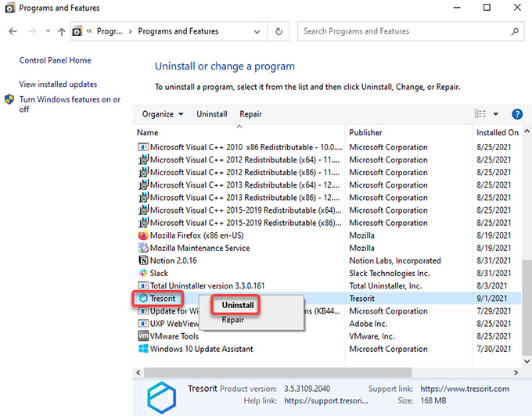Select Visual C++ 2015-2019 Redistributable (x86) icon
Image resolution: width=532 pixels, height=416 pixels.
(x=143, y=222)
